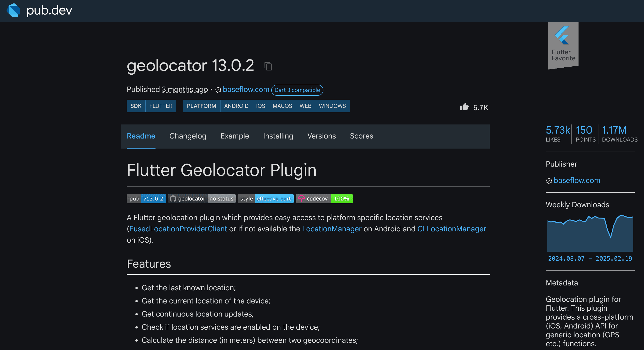Image resolution: width=644 pixels, height=350 pixels.
Task: Select the WEB platform tag
Action: tap(305, 106)
